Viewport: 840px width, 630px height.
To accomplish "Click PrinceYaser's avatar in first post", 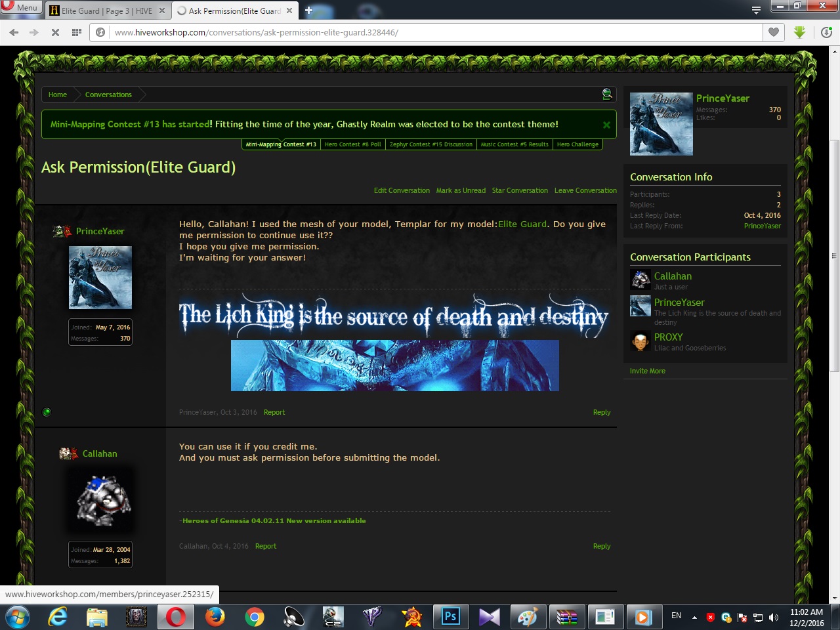I will pos(100,278).
